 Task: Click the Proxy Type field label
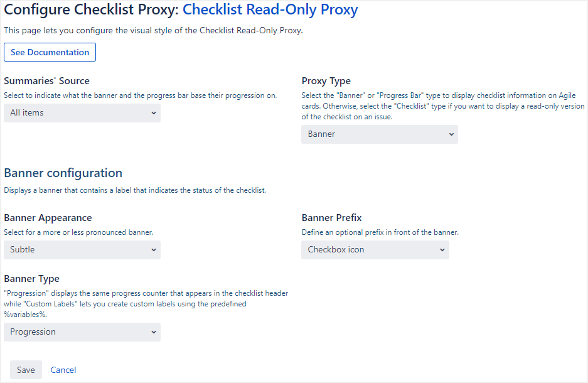pyautogui.click(x=326, y=81)
